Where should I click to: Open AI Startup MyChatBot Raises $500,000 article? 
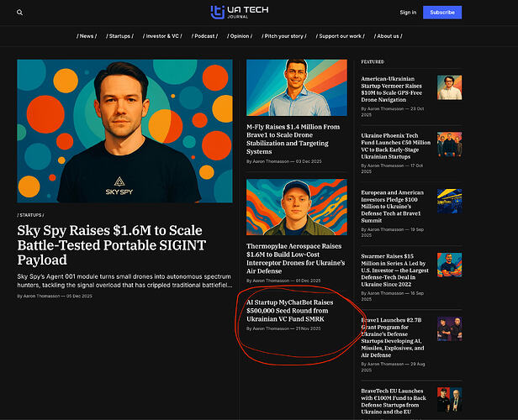290,311
